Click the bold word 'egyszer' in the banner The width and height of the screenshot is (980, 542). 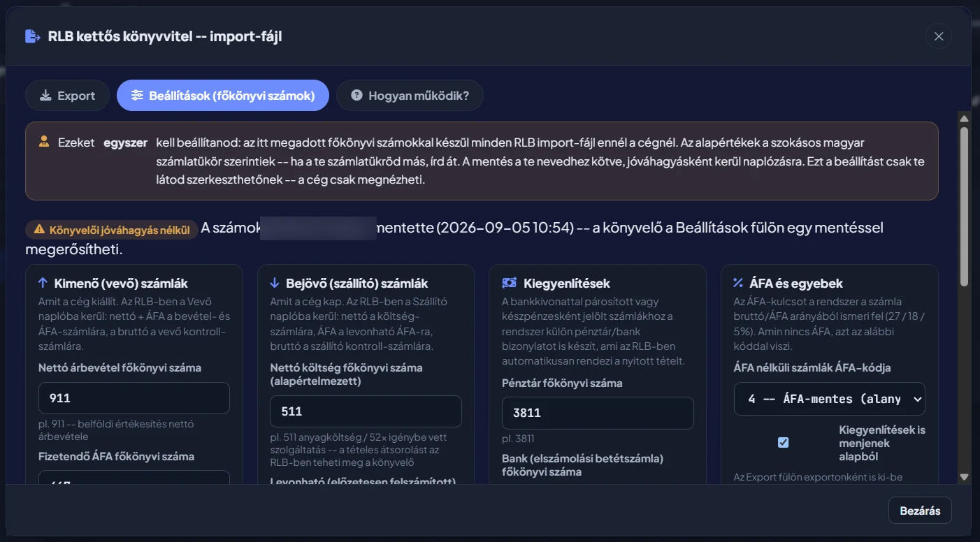point(125,142)
